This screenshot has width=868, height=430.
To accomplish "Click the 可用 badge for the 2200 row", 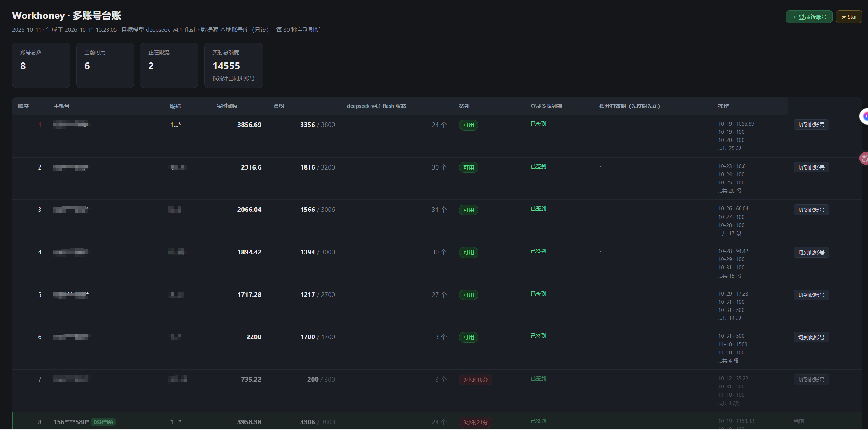I will 469,337.
